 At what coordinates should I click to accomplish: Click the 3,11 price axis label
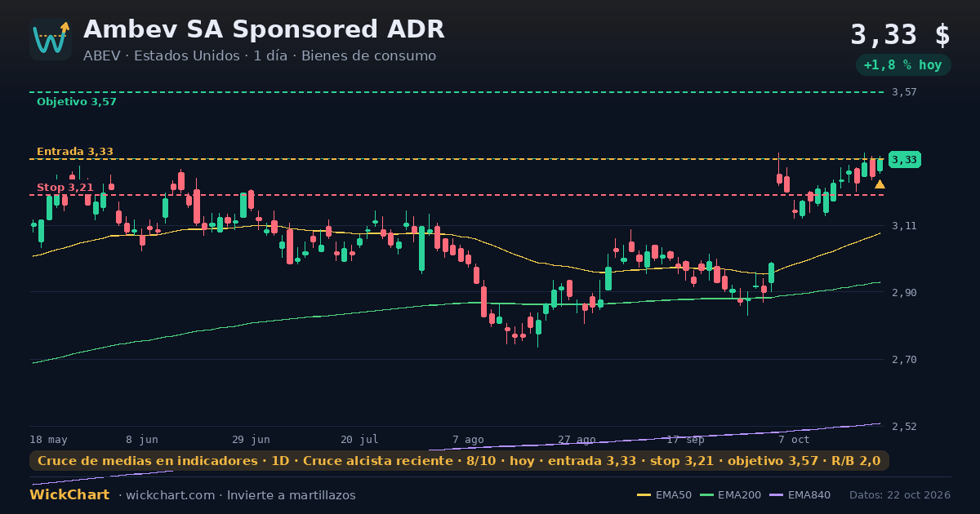click(904, 226)
